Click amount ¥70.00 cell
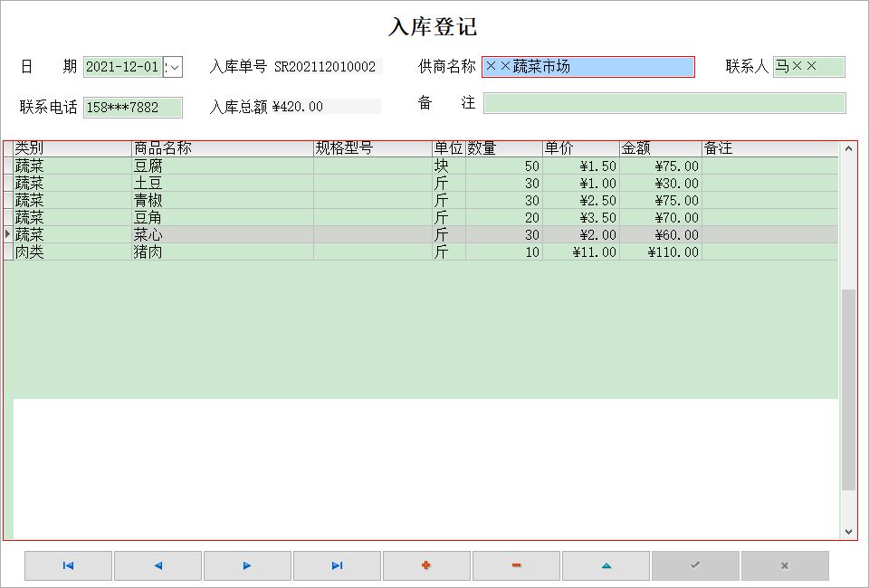Image resolution: width=869 pixels, height=588 pixels. pyautogui.click(x=661, y=218)
